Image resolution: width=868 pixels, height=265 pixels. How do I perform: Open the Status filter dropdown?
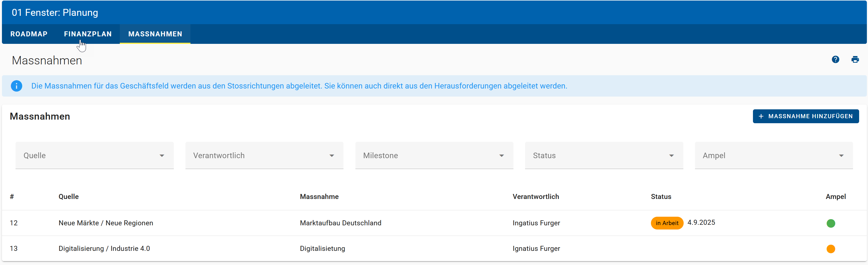(x=604, y=155)
